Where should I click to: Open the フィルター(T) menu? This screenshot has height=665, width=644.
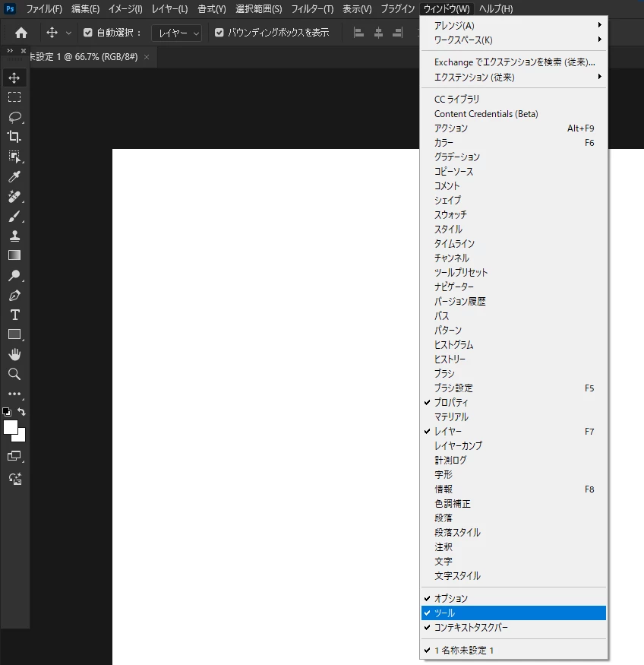312,8
